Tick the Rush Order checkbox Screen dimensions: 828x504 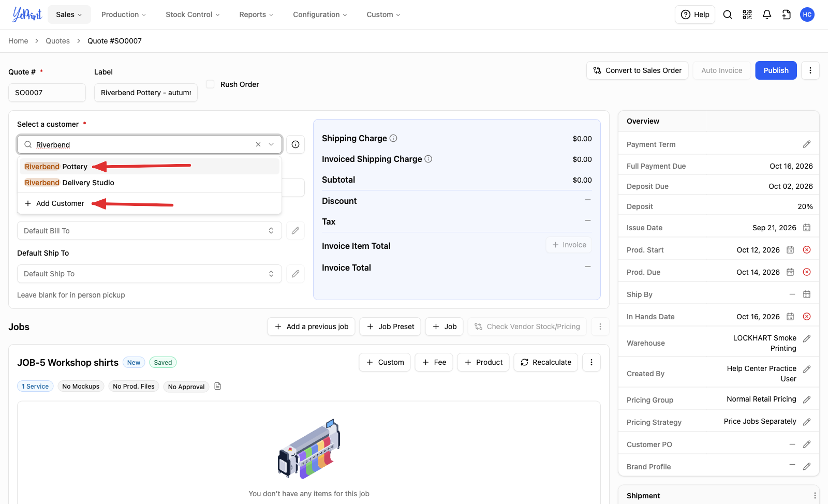coord(210,84)
